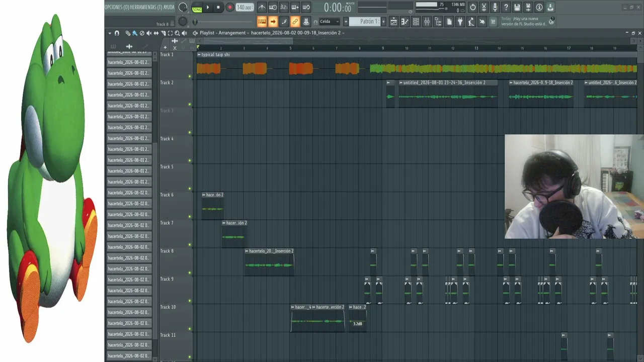Save the project with the floppy icon
Screen dimensions: 644x362
click(517, 7)
